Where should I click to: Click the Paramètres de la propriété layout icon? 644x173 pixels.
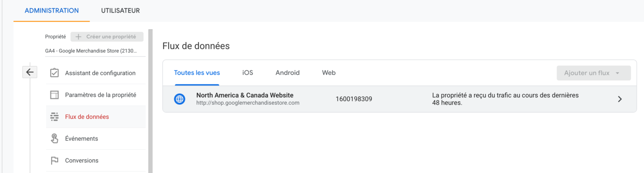(54, 95)
